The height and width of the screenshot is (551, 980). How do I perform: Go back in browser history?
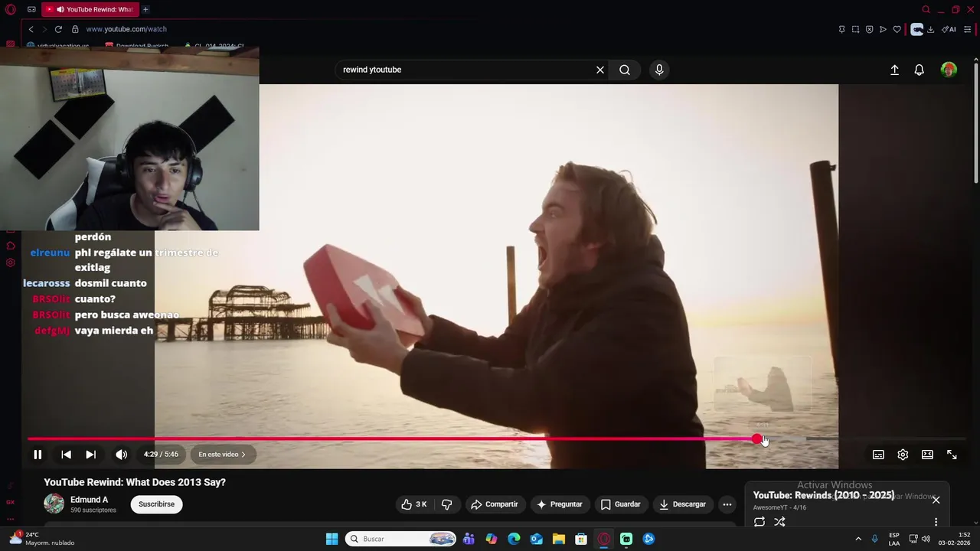coord(31,29)
